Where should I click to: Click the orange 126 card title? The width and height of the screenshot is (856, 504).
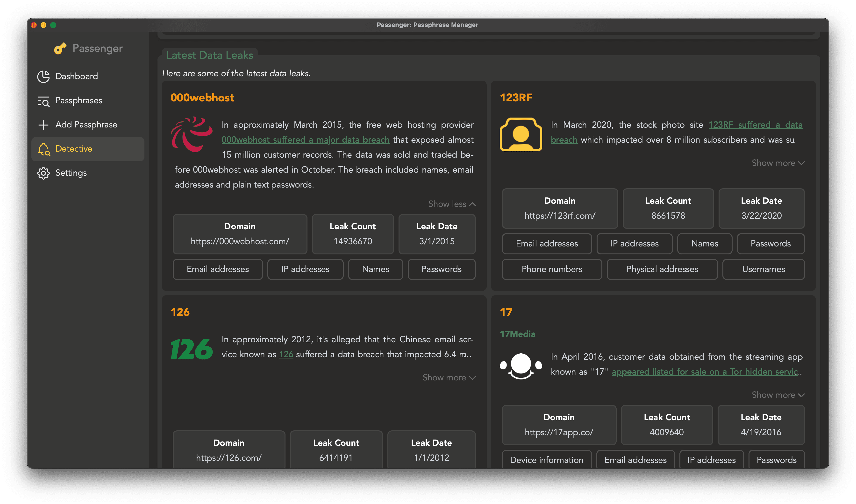180,312
